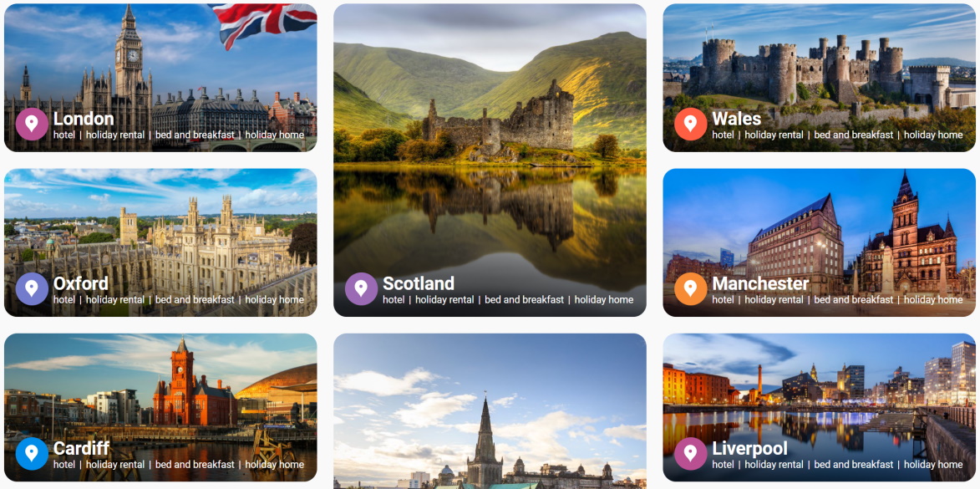
Task: Open the Scotland destination title
Action: [418, 283]
